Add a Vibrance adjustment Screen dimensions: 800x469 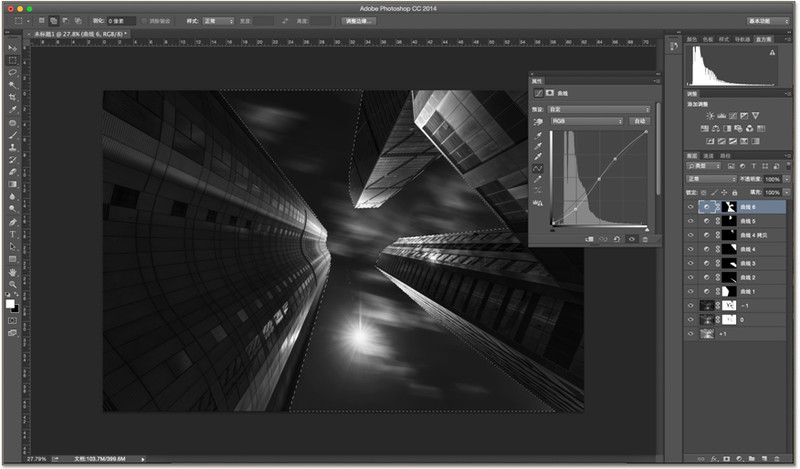click(756, 116)
